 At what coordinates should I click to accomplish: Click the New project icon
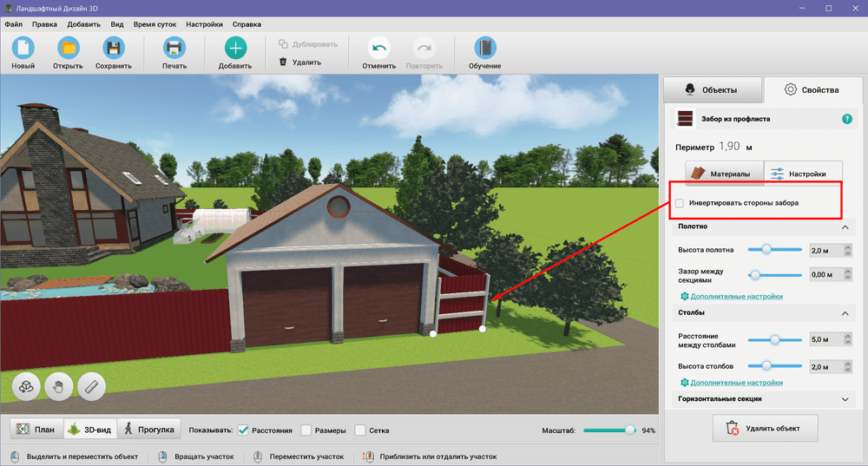[x=23, y=49]
